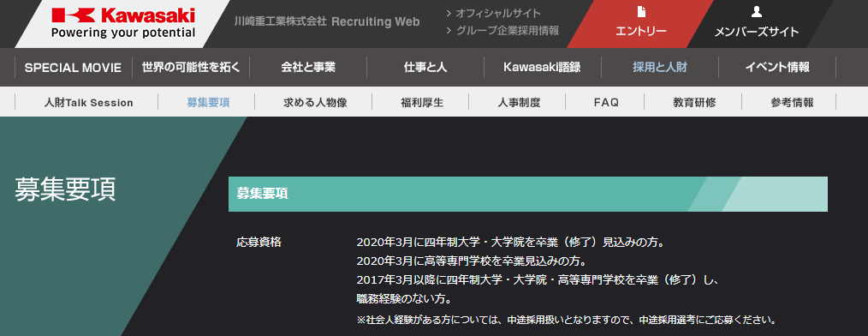Click the red エントリー button
Screen dimensions: 868x336
point(640,24)
